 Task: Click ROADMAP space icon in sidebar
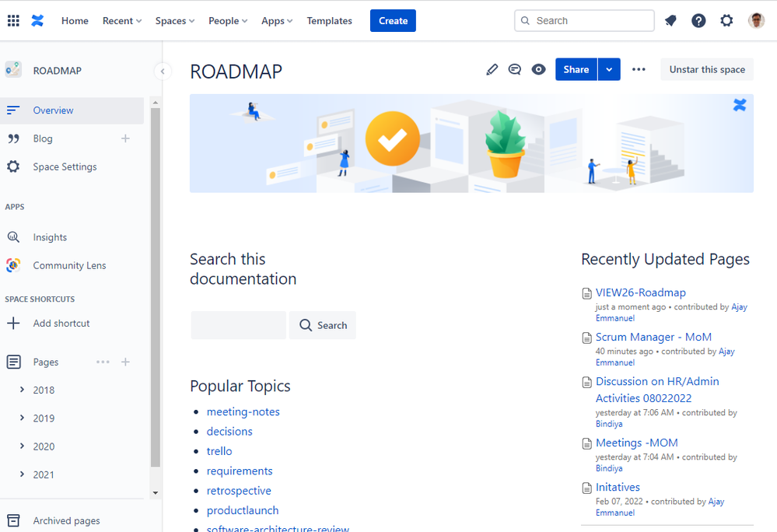[x=13, y=70]
